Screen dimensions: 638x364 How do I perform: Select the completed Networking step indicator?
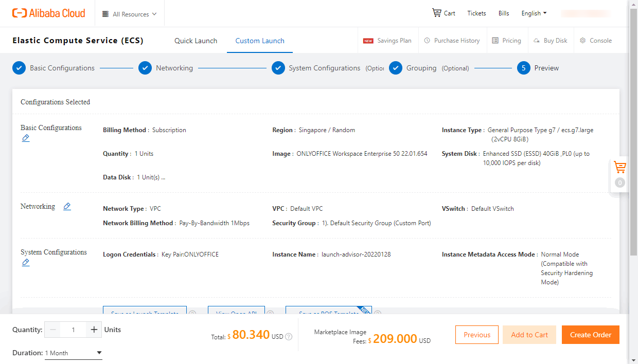[145, 67]
